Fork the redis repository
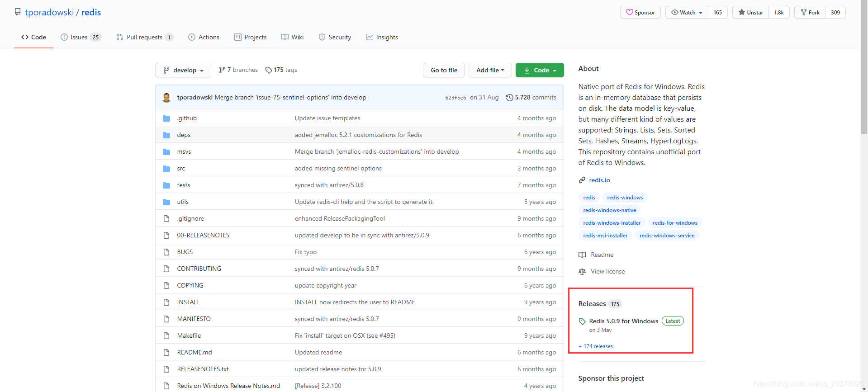This screenshot has width=868, height=392. click(x=810, y=13)
